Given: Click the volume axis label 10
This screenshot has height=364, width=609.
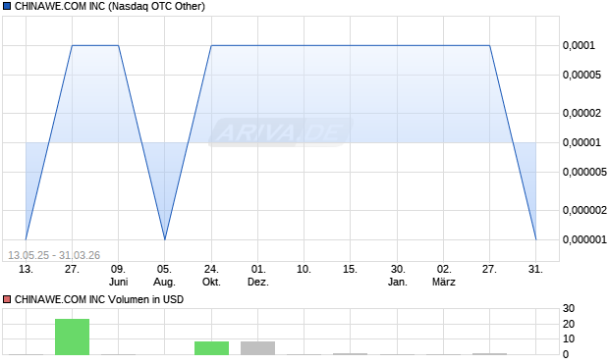Looking at the screenshot, I should point(569,338).
